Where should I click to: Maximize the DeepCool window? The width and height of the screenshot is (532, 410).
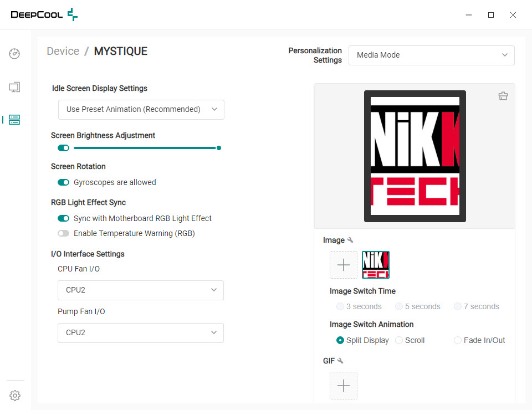point(490,15)
